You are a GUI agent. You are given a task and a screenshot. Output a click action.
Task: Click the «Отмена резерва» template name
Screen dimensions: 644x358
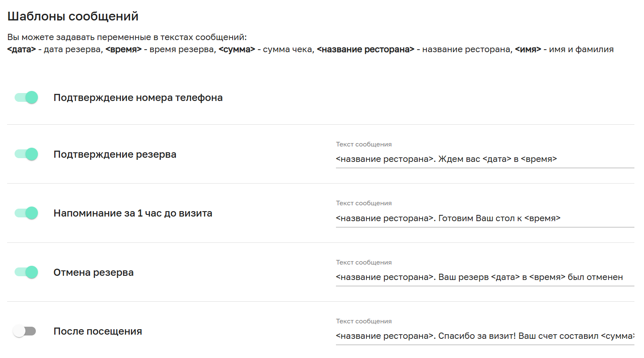click(x=93, y=272)
